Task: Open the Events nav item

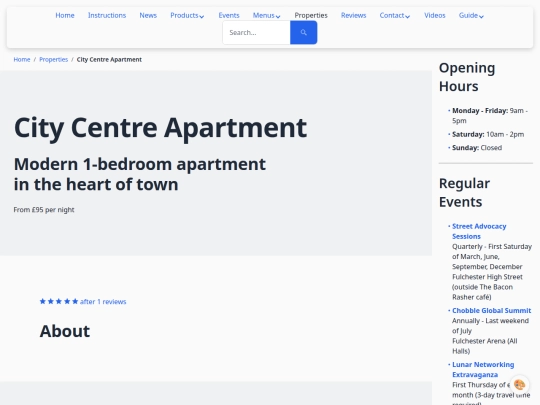Action: click(229, 15)
